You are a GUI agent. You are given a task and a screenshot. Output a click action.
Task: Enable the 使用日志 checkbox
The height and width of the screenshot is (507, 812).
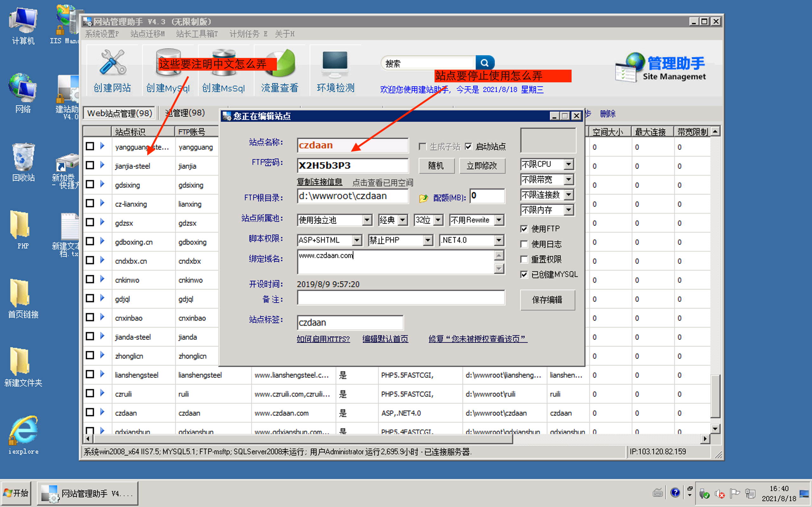click(524, 244)
